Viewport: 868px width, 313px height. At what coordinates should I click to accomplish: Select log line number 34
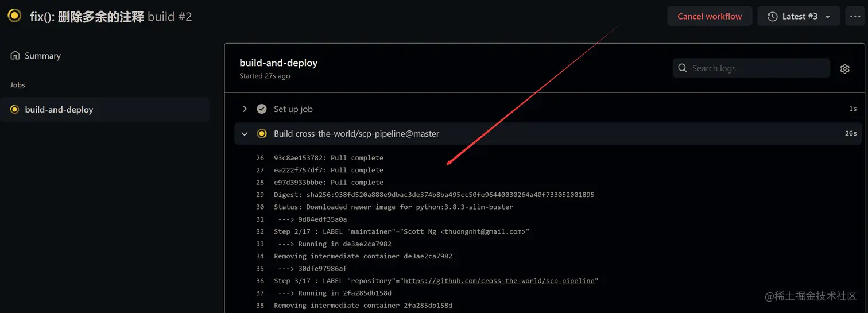pyautogui.click(x=260, y=256)
